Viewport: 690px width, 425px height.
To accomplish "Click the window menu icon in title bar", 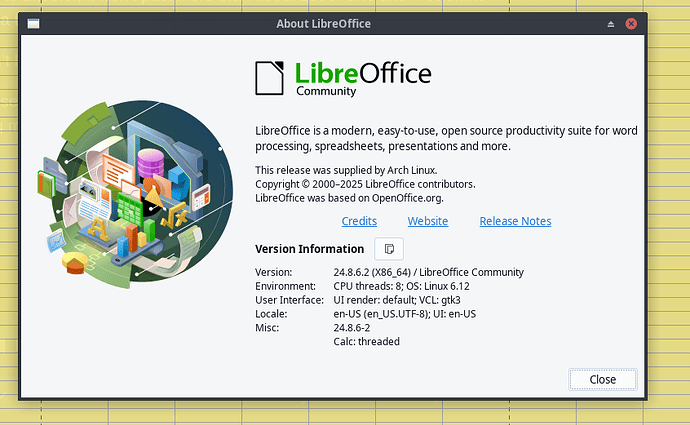I will click(x=33, y=24).
